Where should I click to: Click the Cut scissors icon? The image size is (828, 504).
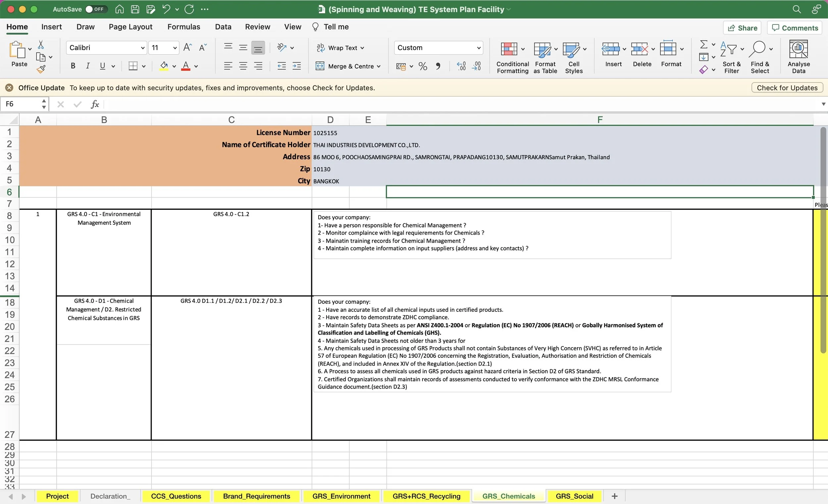pos(41,44)
